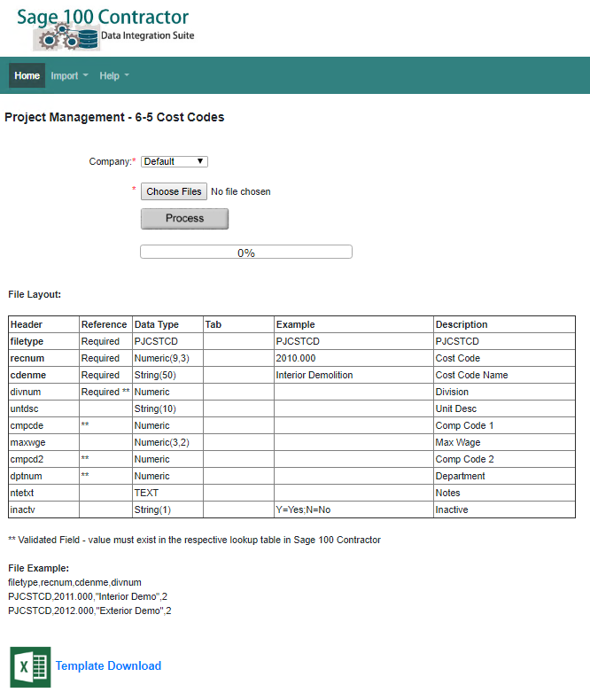Expand the Import dropdown menu
590x700 pixels.
coord(69,76)
